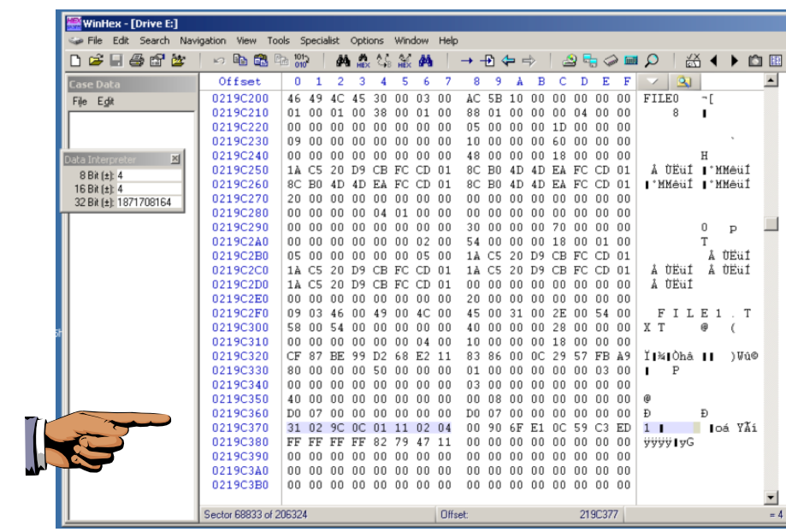
Task: Click the Clone Disk icon
Action: [590, 61]
